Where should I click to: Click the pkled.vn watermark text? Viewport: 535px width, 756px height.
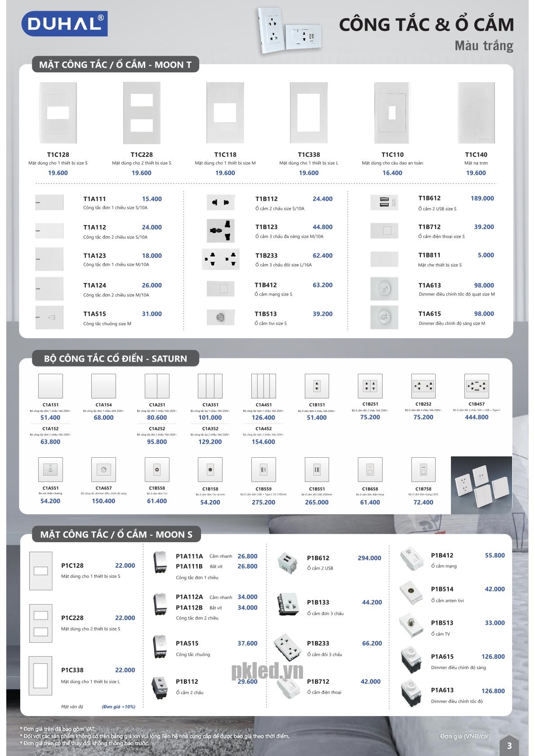267,671
